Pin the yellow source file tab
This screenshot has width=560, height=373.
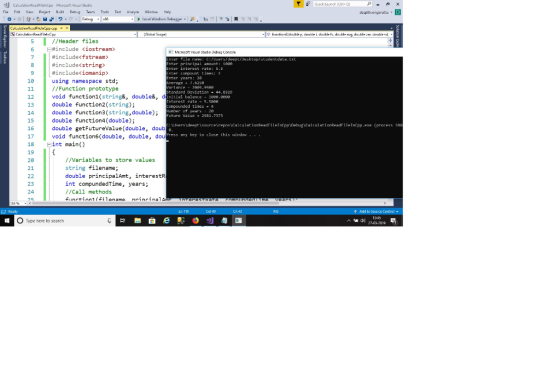(61, 28)
